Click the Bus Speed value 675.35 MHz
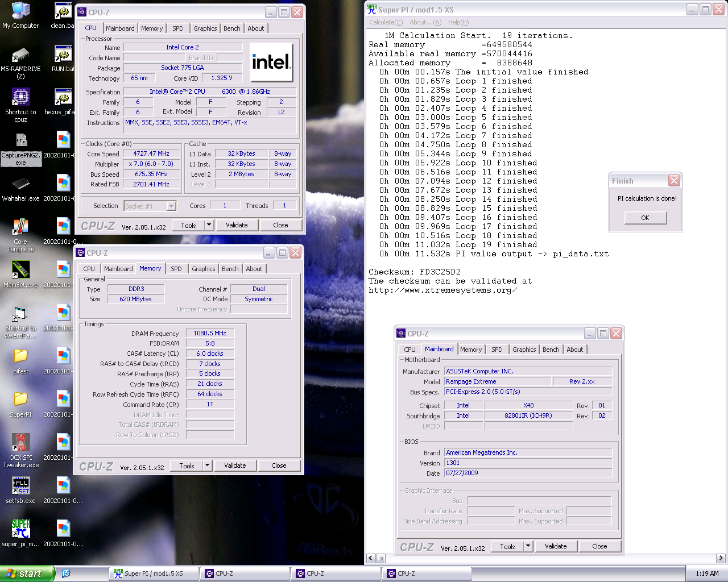This screenshot has width=728, height=582. tap(151, 174)
